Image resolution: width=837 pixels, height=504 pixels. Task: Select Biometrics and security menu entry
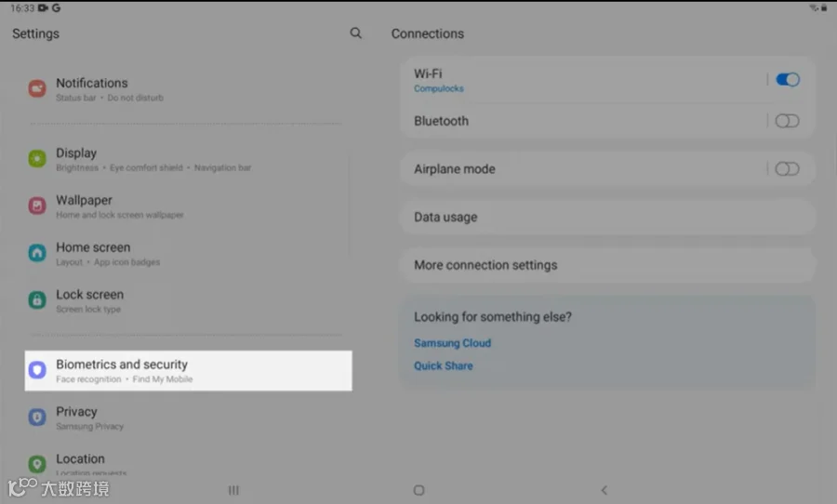tap(188, 370)
